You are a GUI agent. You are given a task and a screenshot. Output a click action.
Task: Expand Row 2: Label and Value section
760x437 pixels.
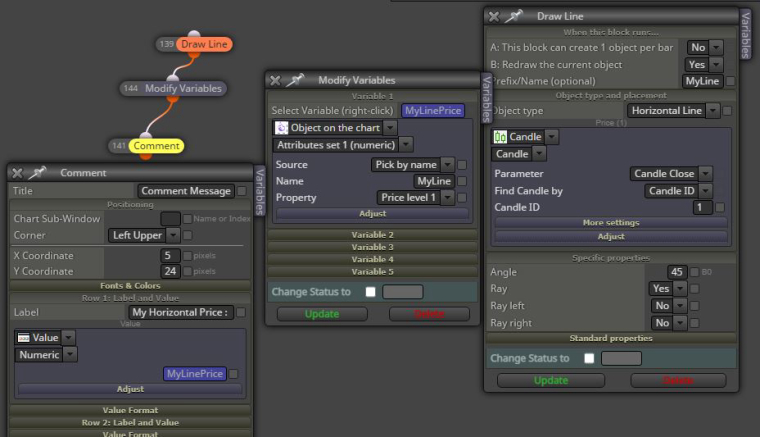[130, 422]
